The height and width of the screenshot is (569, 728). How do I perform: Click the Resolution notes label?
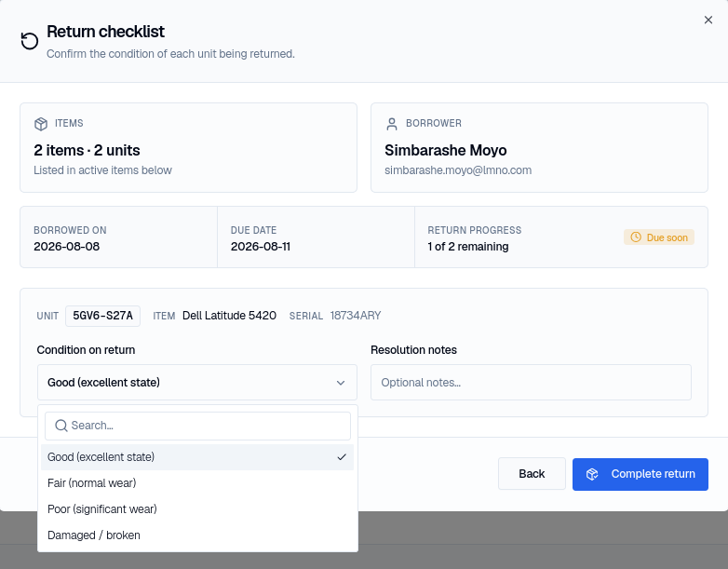click(x=413, y=350)
